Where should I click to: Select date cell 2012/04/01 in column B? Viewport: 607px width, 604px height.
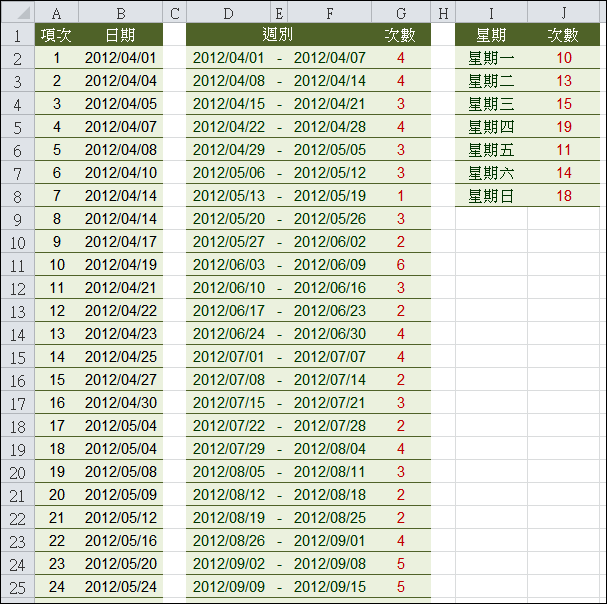pyautogui.click(x=120, y=58)
